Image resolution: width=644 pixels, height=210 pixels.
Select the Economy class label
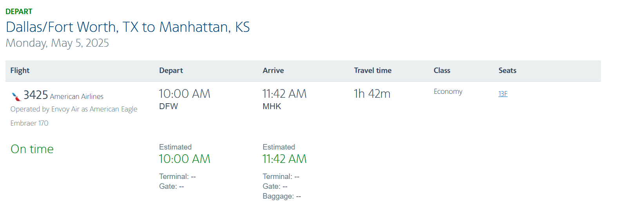[x=448, y=91]
